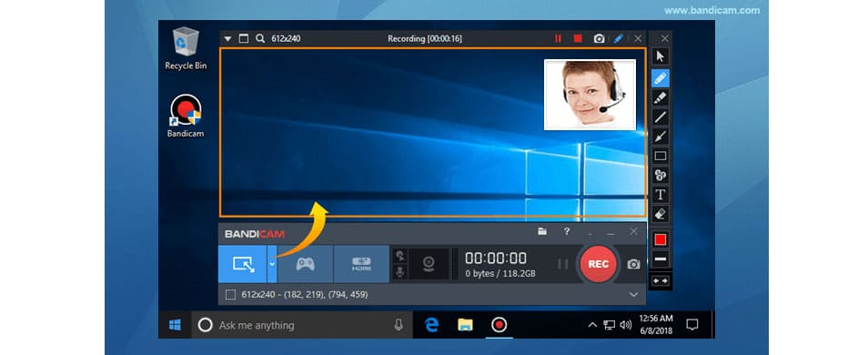Open the red drawing color picker
The height and width of the screenshot is (355, 868).
(661, 239)
